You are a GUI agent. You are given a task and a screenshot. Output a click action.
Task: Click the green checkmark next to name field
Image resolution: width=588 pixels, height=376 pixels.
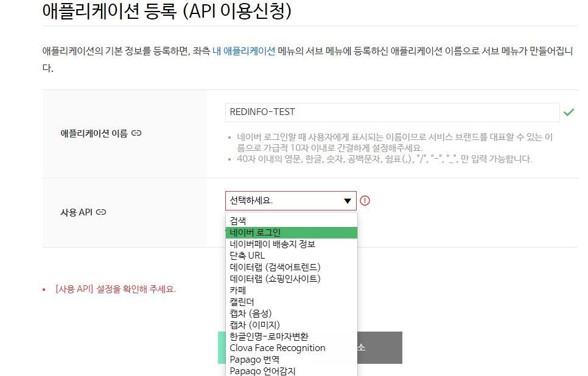569,112
